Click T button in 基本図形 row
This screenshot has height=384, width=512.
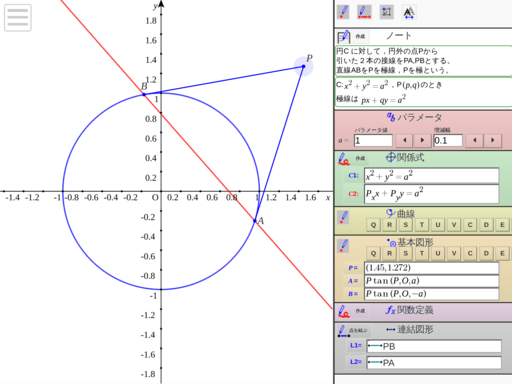[x=422, y=253]
